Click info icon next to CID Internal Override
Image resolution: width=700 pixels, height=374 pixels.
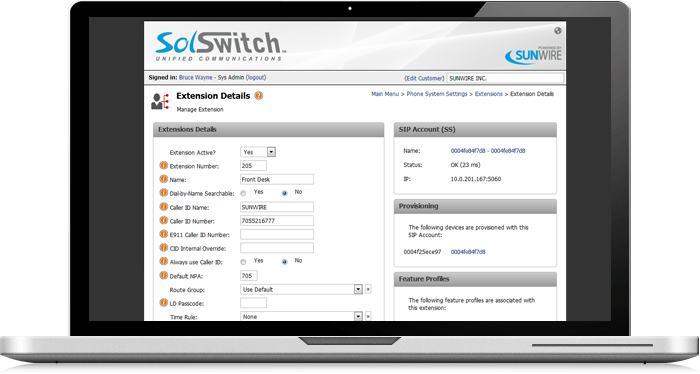click(164, 248)
